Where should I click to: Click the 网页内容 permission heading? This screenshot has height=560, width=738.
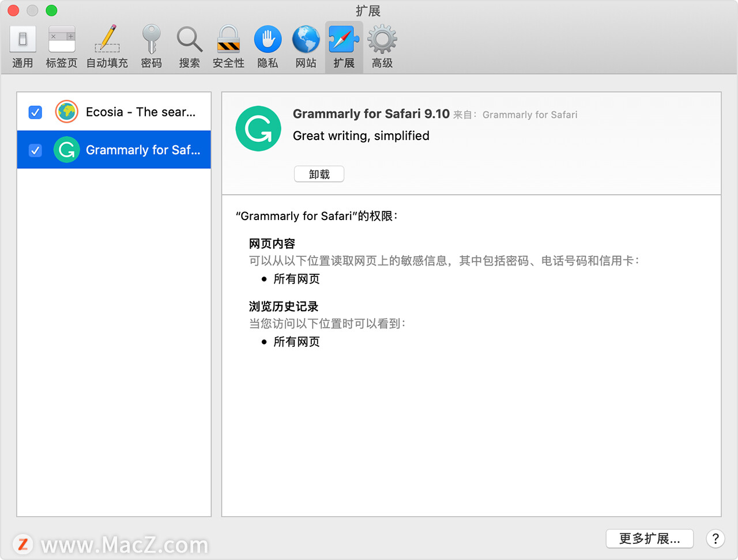tap(272, 244)
